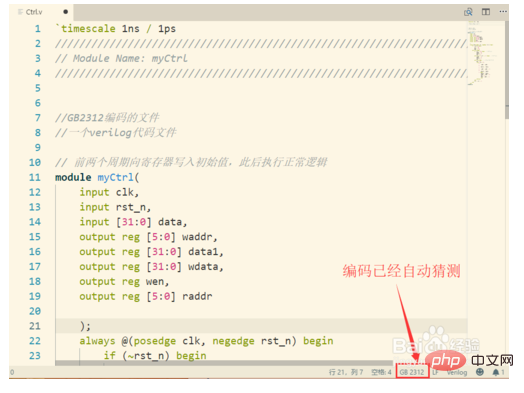524x393 pixels.
Task: Click the unsaved dot on the Ctrl.v tab
Action: [66, 12]
